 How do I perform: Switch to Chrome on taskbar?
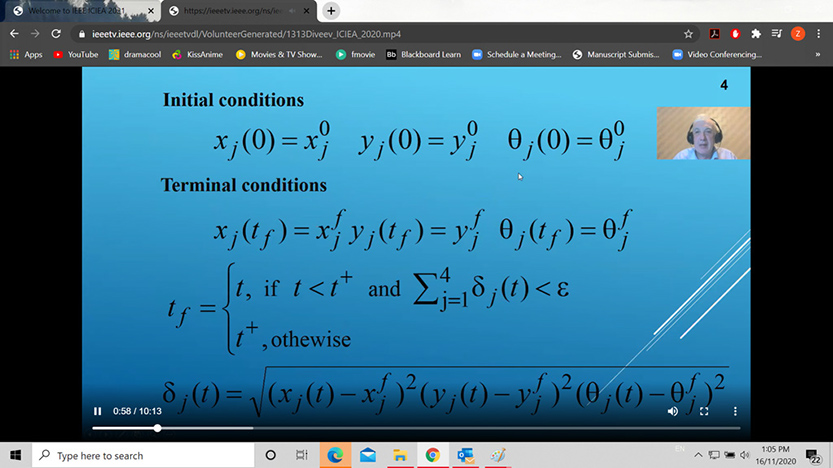432,455
